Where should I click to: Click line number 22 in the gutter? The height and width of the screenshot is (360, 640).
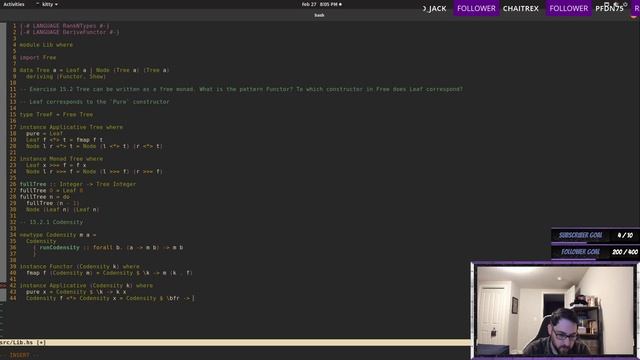[x=13, y=159]
